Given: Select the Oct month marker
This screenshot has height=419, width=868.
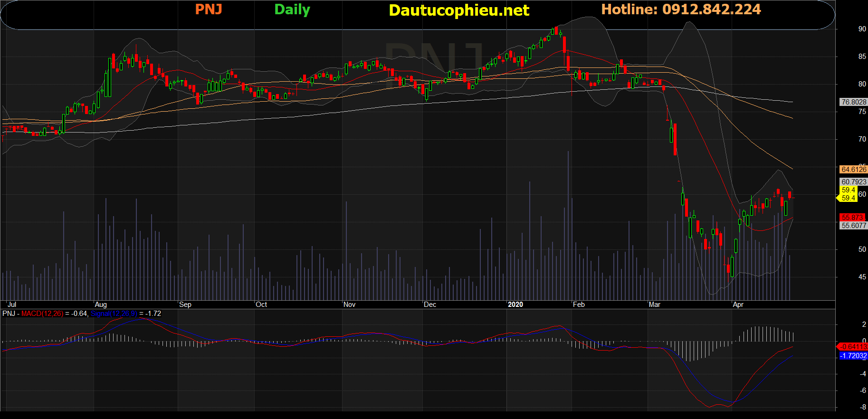Looking at the screenshot, I should coord(261,305).
